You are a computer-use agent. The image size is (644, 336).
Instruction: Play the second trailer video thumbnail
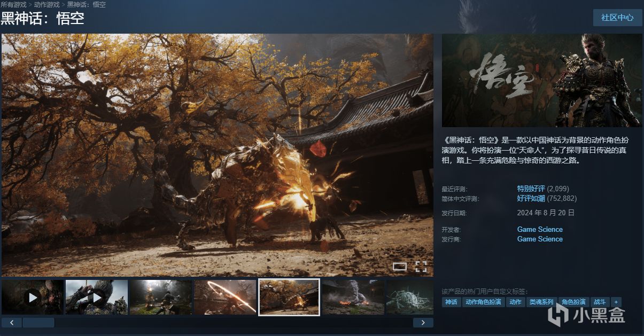point(97,297)
